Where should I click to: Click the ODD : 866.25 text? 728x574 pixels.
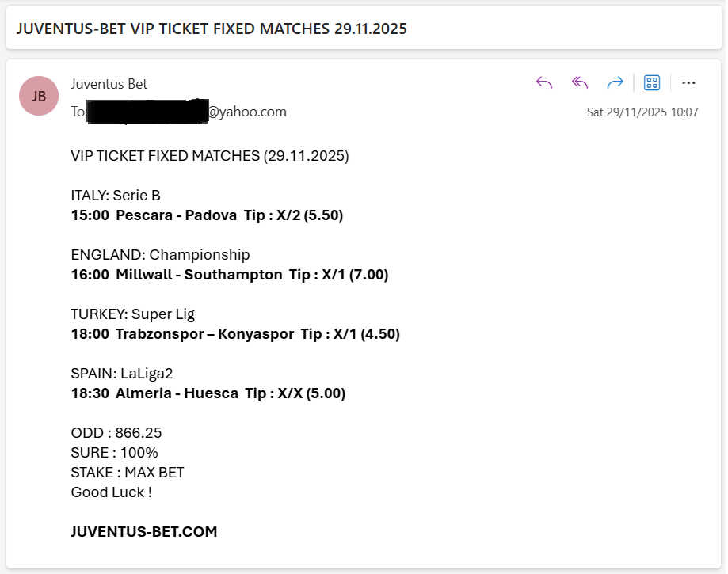pos(116,432)
